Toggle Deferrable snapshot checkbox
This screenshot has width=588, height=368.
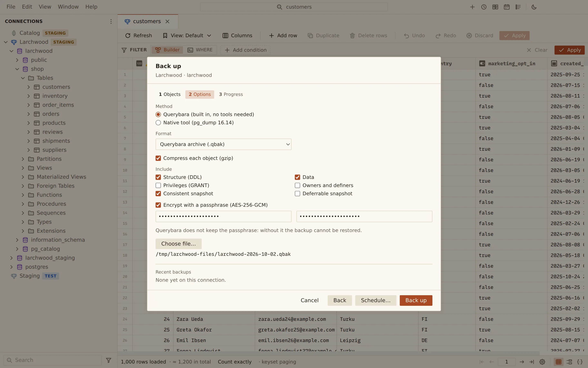point(297,194)
